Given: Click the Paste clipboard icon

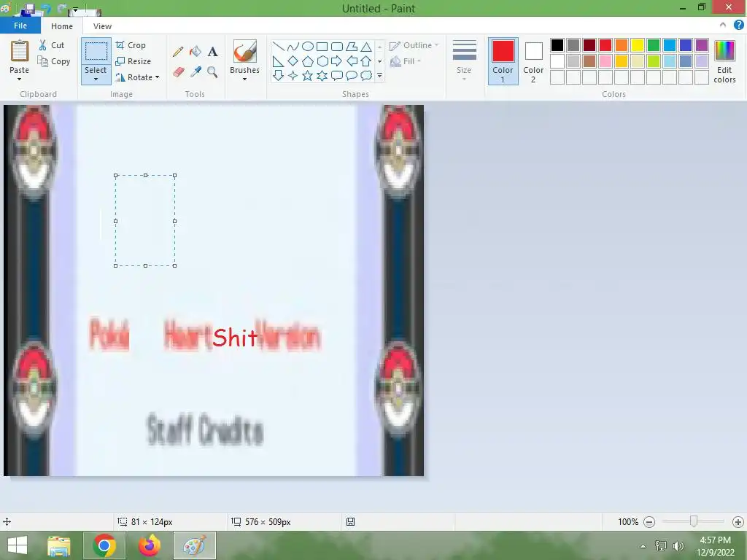Looking at the screenshot, I should [20, 50].
